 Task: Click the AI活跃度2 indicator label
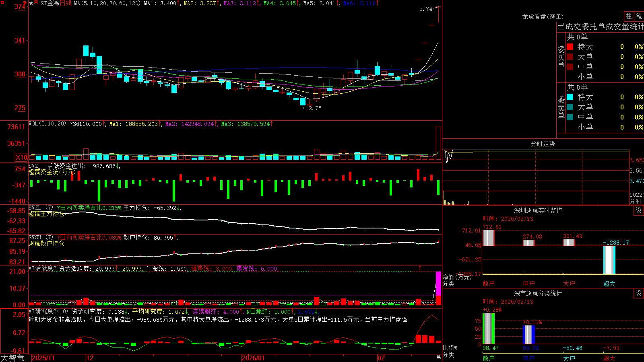(43, 268)
